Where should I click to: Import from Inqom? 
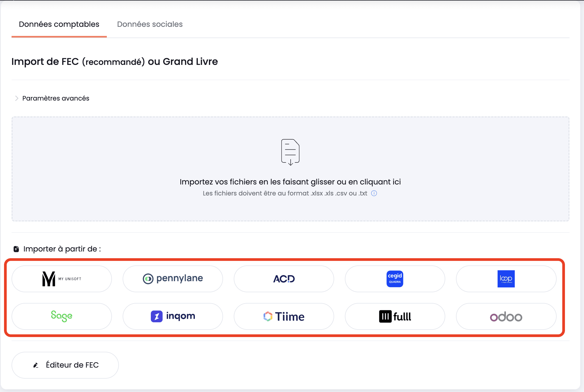click(x=173, y=316)
